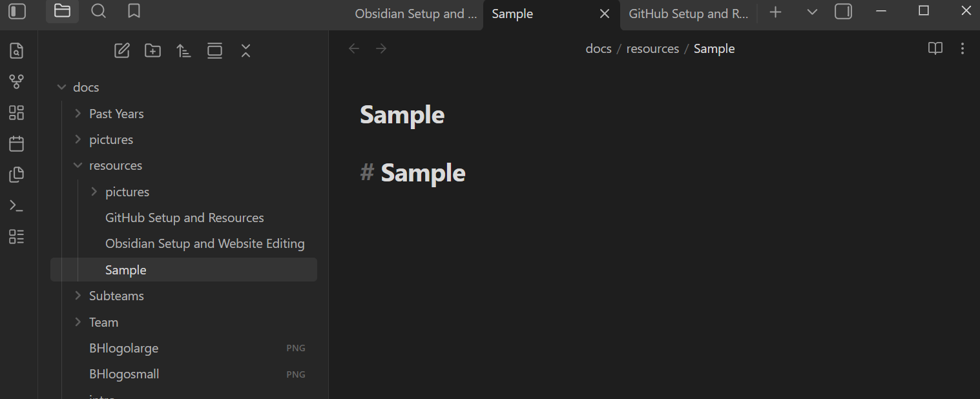The width and height of the screenshot is (980, 399).
Task: Open GitHub Setup and Resources note
Action: pyautogui.click(x=184, y=218)
